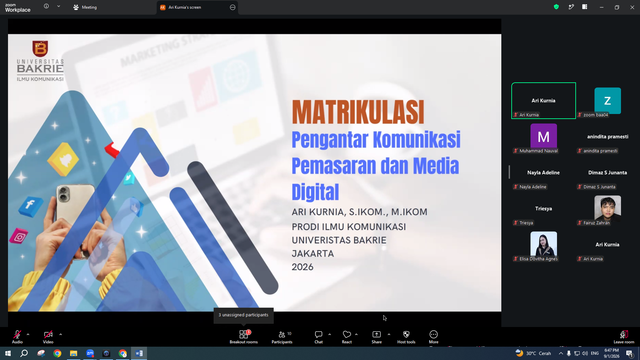Select Dimaz S Juananta participant tile
Screen dimensions: 640x360
coord(607,173)
